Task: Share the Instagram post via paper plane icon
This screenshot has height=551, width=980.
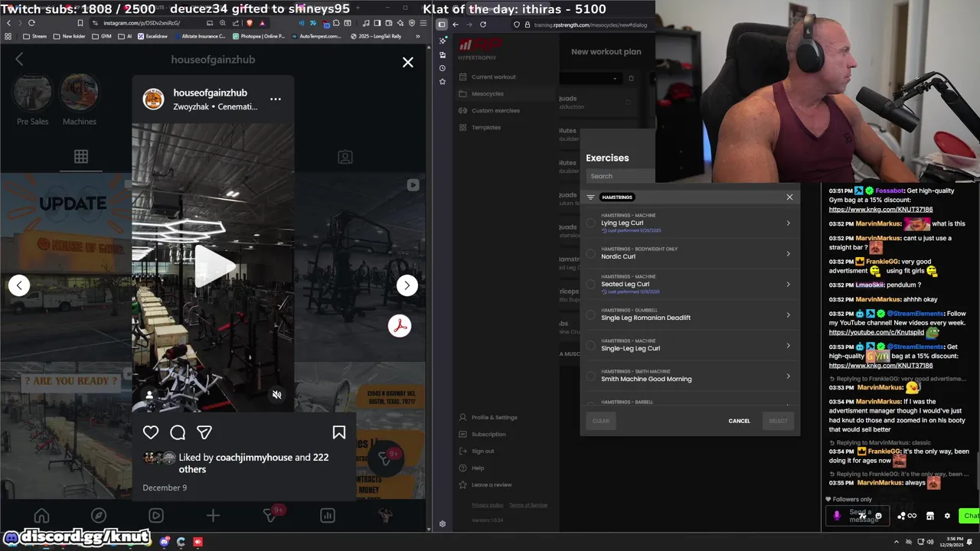Action: [x=204, y=432]
